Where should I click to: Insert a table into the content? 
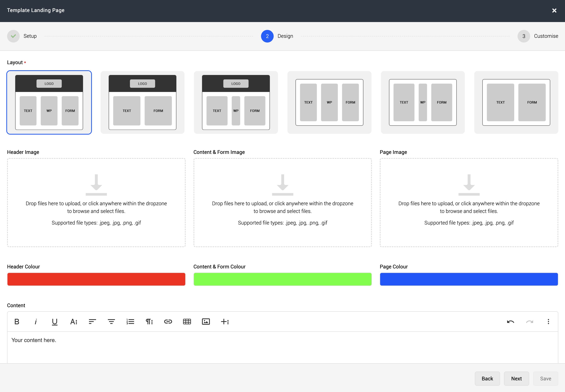tap(187, 322)
